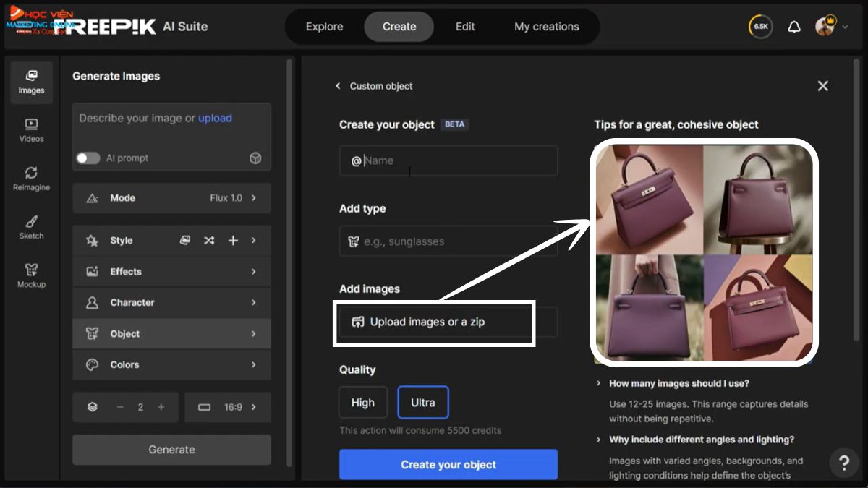Switch to the Create tab
This screenshot has width=868, height=488.
point(399,27)
